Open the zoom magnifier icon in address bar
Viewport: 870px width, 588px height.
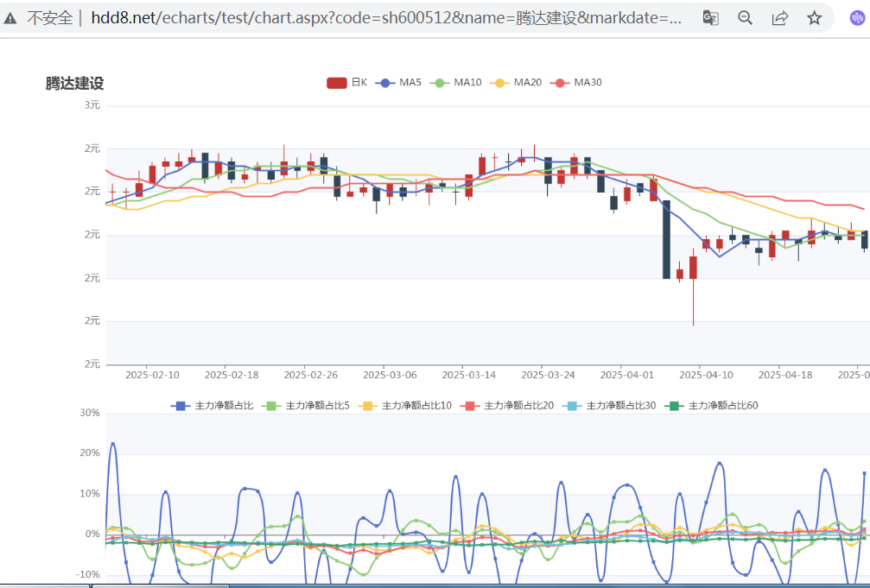[746, 18]
